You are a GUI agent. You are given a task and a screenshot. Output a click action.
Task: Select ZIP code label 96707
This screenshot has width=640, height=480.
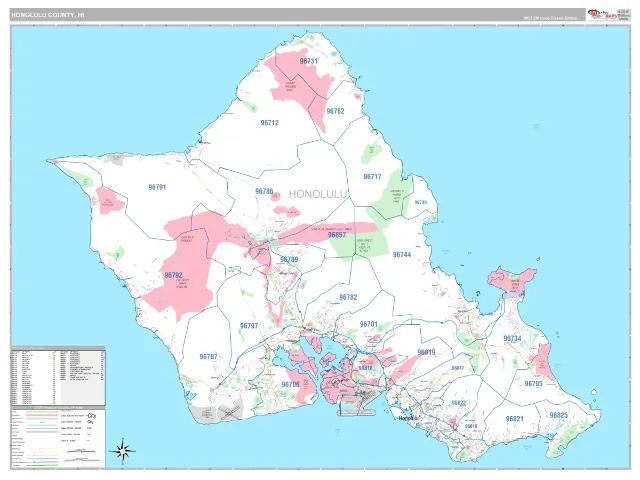208,356
